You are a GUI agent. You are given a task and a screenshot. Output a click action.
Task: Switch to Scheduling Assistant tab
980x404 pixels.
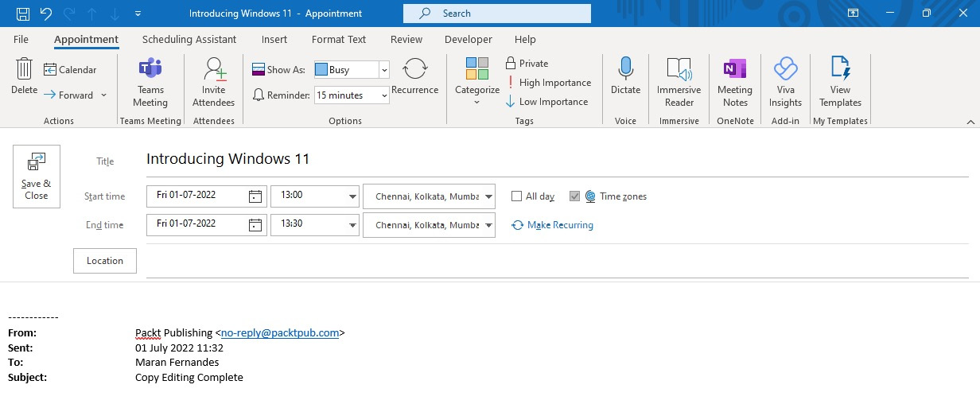point(189,39)
